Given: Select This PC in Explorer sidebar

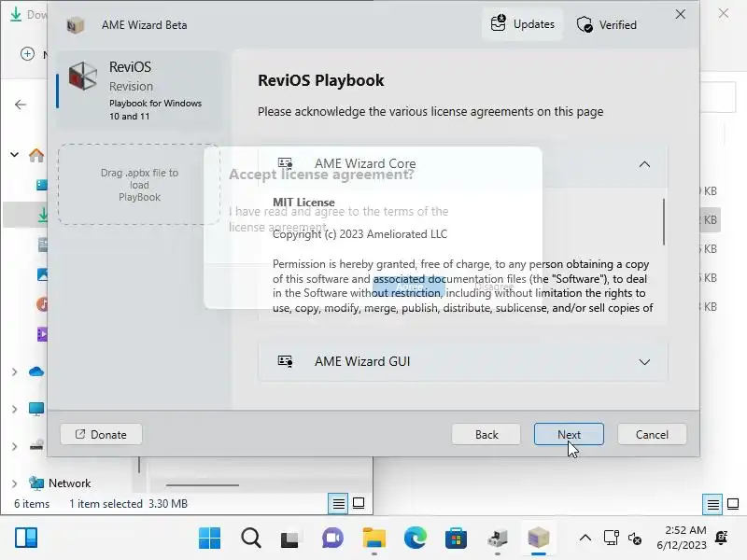Looking at the screenshot, I should click(36, 409).
